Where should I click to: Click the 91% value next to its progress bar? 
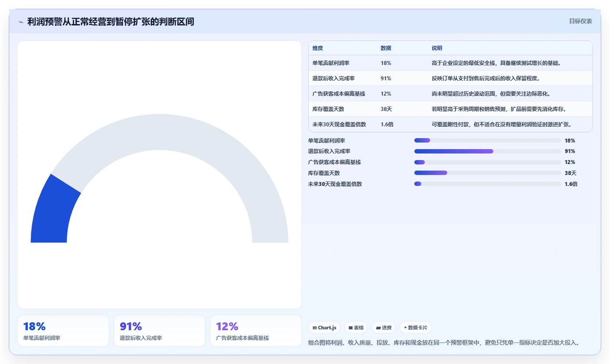pyautogui.click(x=570, y=151)
